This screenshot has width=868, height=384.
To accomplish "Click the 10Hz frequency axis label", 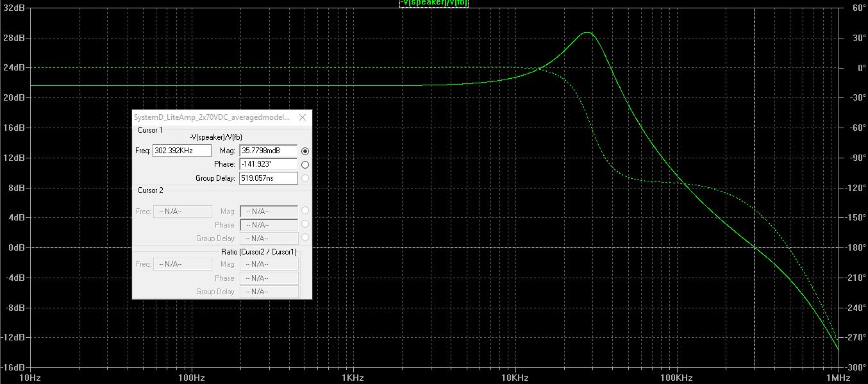I will (x=31, y=378).
